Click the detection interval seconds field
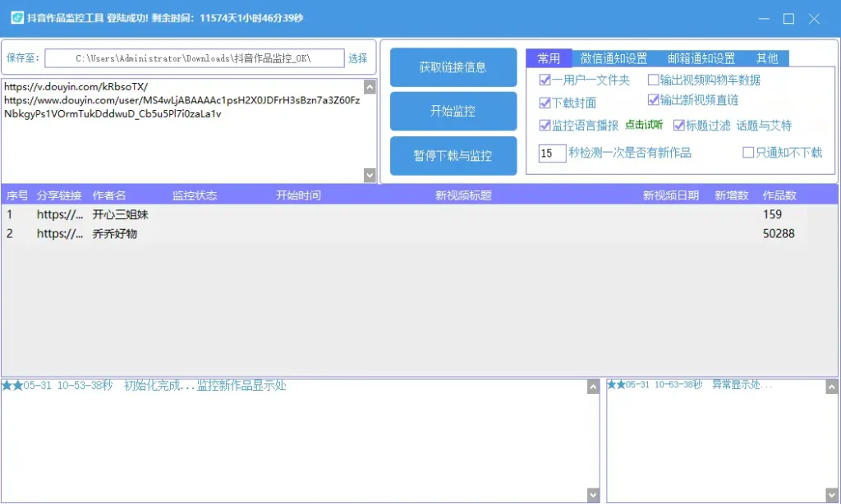The height and width of the screenshot is (504, 841). point(552,153)
